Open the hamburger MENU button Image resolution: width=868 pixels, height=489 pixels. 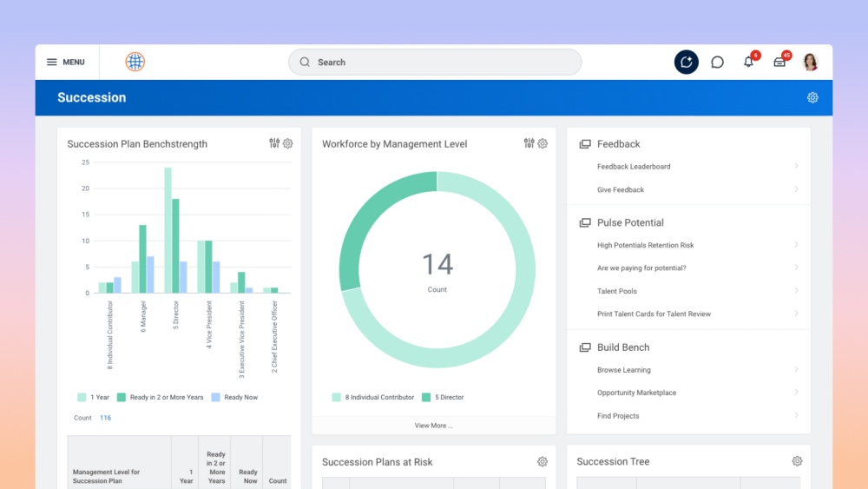tap(65, 63)
